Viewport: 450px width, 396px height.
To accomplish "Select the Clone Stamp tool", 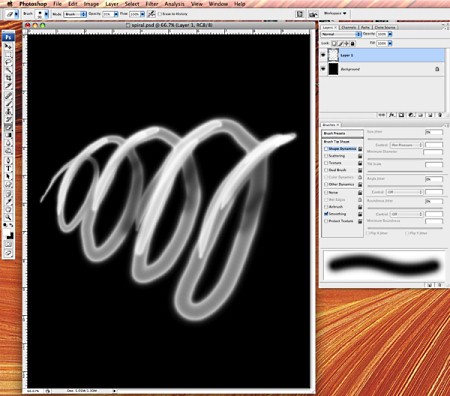I will point(8,112).
